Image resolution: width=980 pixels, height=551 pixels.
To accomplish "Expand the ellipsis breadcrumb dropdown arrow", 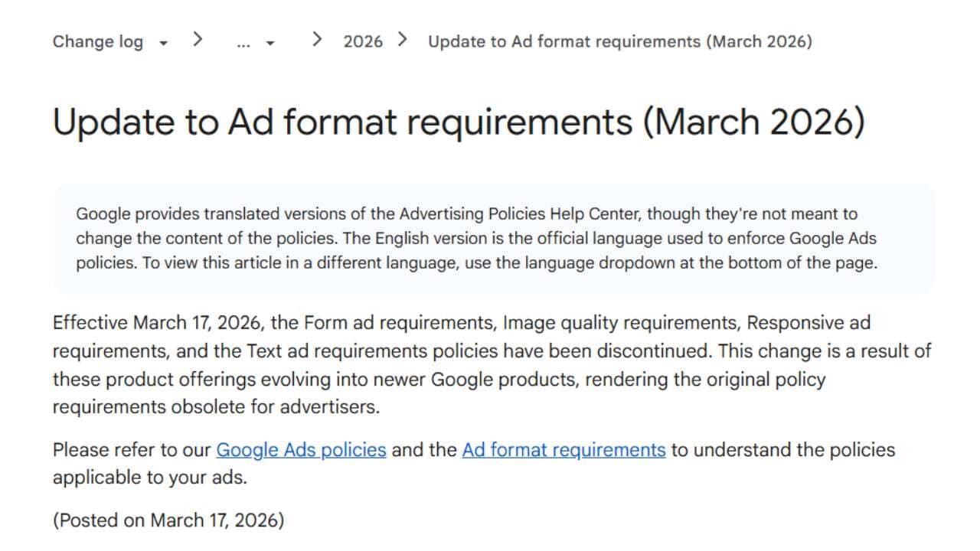I will point(269,44).
